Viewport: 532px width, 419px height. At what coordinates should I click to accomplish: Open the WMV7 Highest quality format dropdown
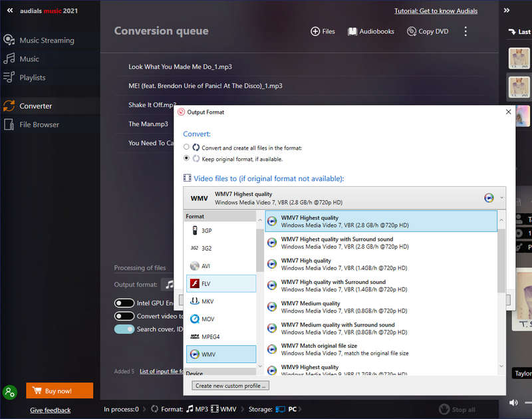pos(344,198)
